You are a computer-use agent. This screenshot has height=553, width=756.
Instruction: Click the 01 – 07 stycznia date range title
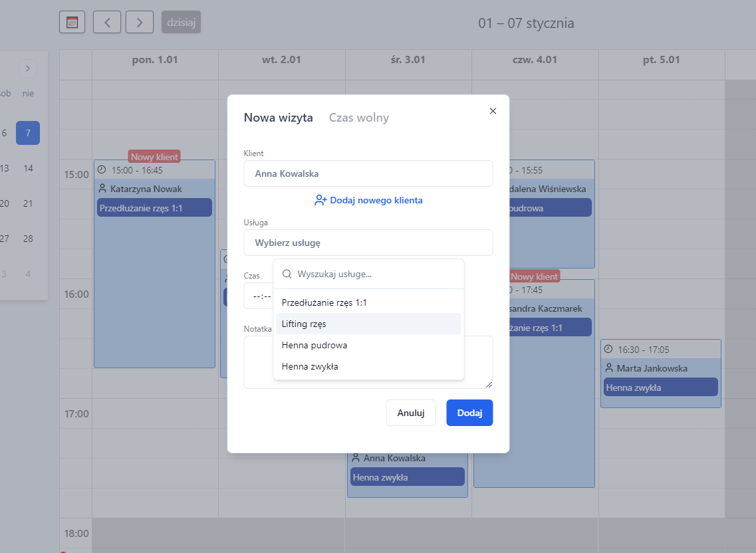[x=526, y=23]
